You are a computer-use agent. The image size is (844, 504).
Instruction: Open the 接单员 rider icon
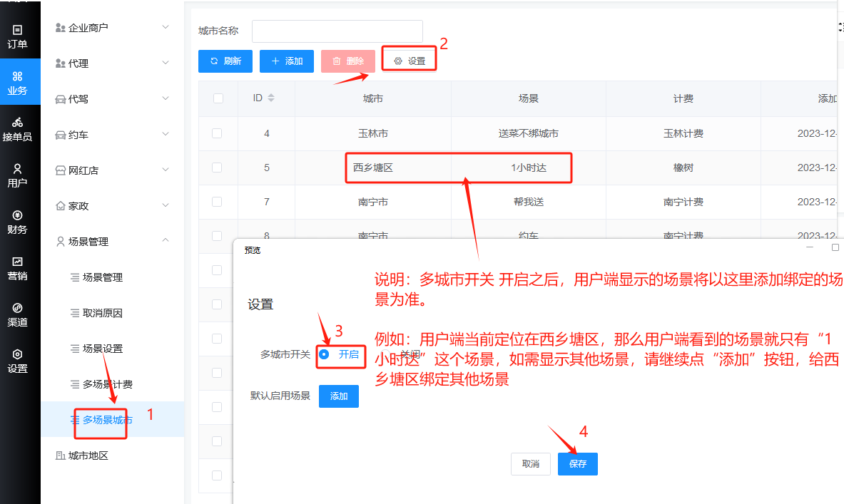pos(17,123)
